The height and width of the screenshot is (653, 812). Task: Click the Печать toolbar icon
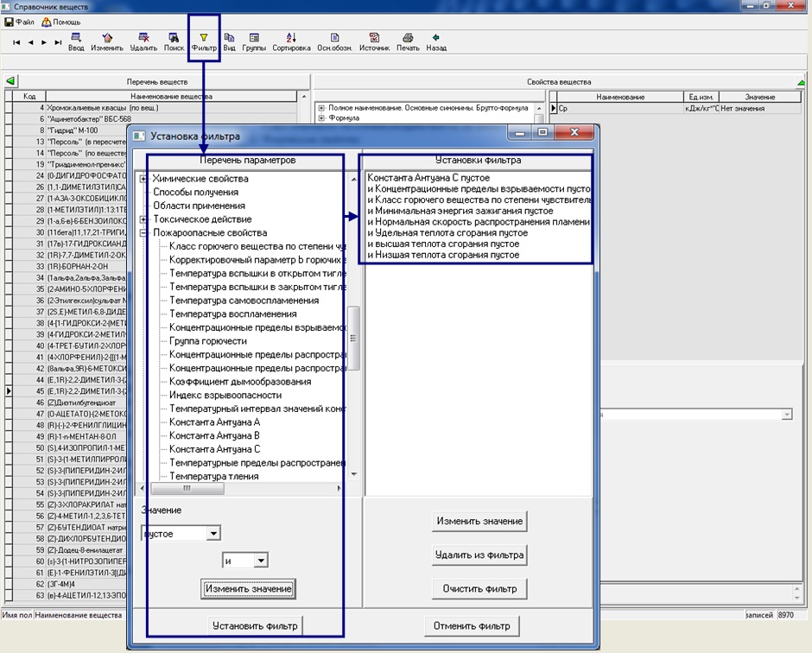tap(408, 39)
